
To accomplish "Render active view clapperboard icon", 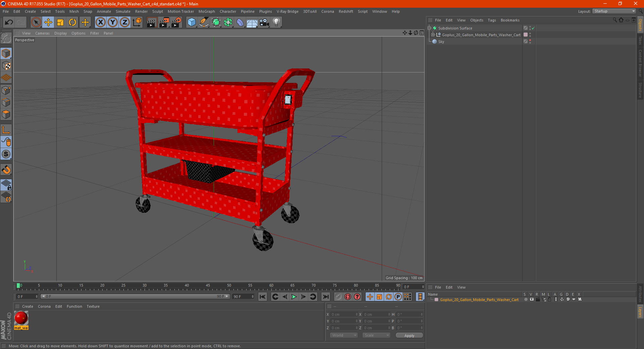I will click(x=152, y=22).
